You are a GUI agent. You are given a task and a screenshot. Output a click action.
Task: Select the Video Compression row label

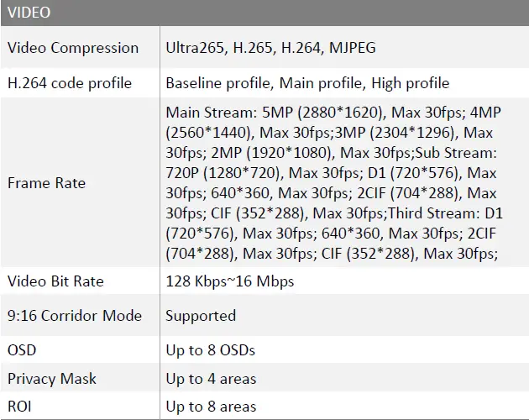click(x=73, y=48)
